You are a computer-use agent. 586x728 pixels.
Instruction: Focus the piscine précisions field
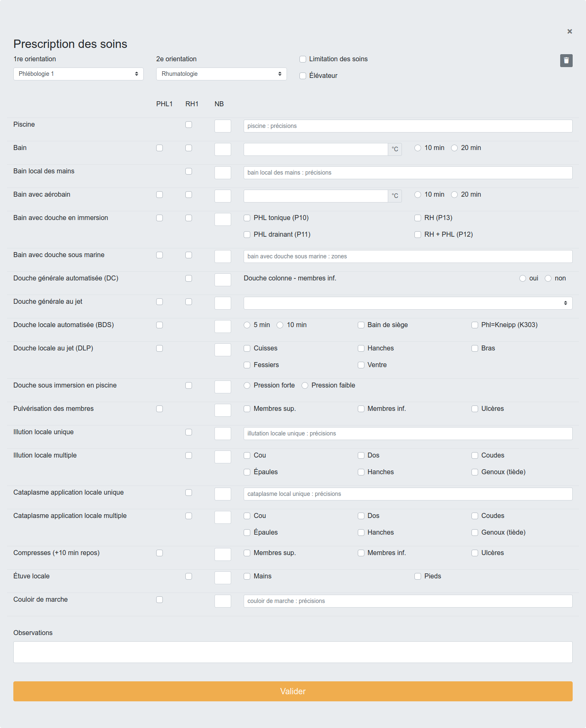coord(408,126)
